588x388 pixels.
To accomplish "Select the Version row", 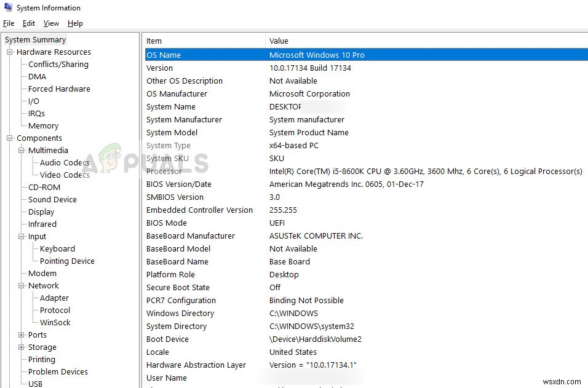I will click(367, 68).
